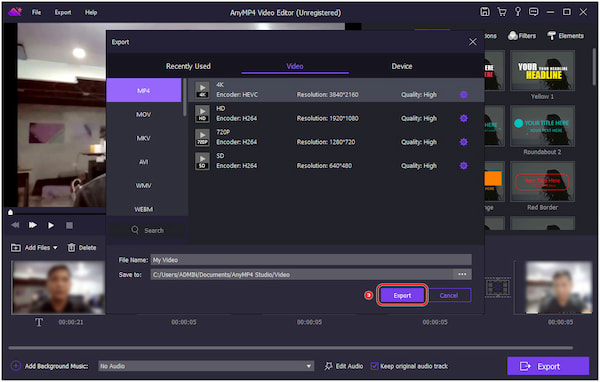Click the search magnifier icon in format list
Viewport: 600px width, 382px height.
point(135,230)
